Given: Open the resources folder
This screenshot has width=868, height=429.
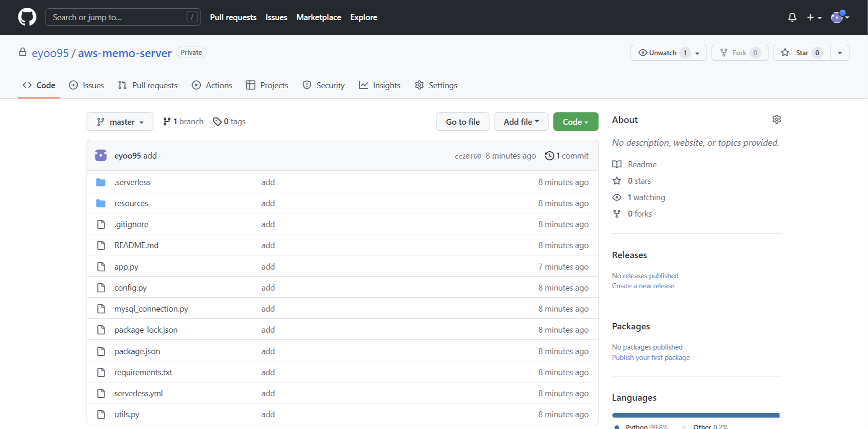Looking at the screenshot, I should 131,203.
